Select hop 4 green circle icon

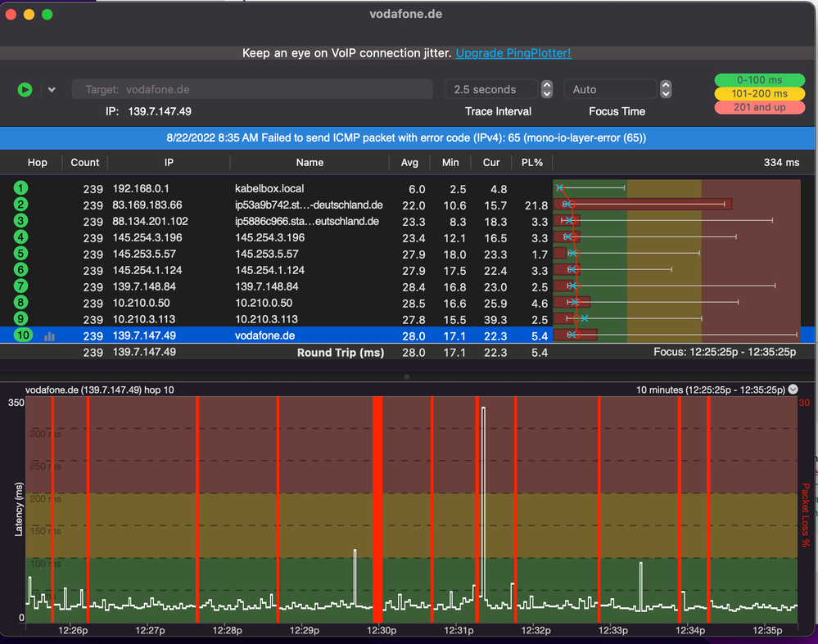(x=20, y=237)
